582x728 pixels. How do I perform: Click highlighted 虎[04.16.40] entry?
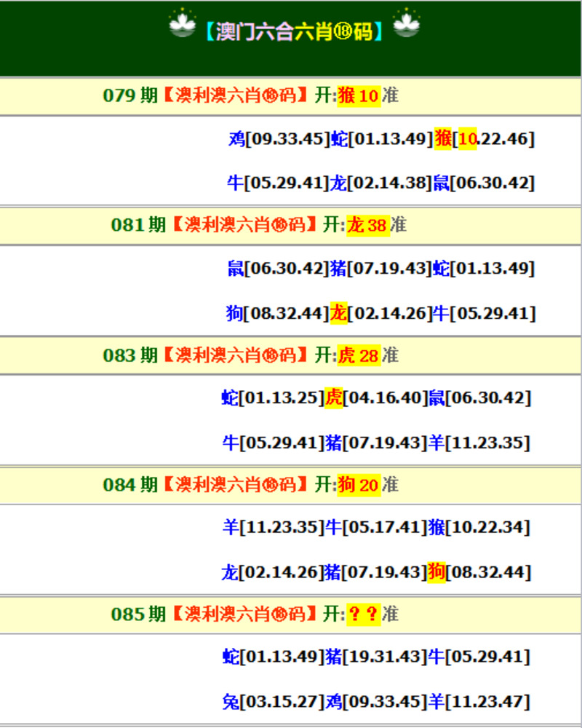[376, 398]
